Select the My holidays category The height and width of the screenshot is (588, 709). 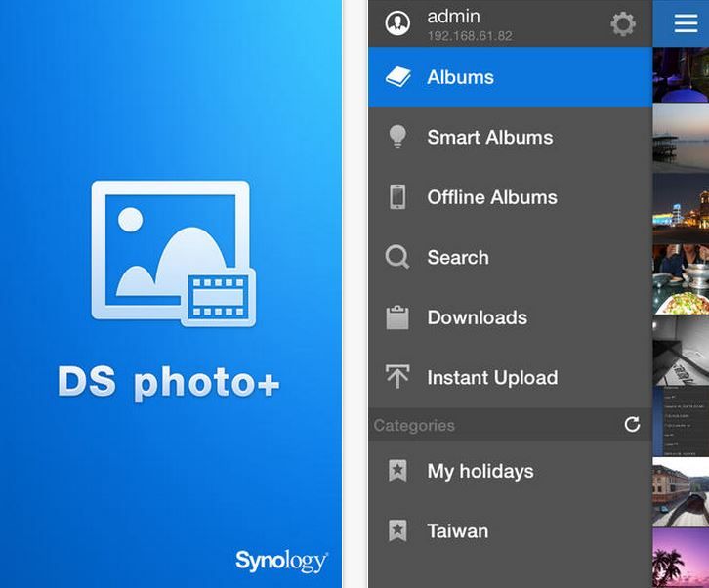pos(511,471)
